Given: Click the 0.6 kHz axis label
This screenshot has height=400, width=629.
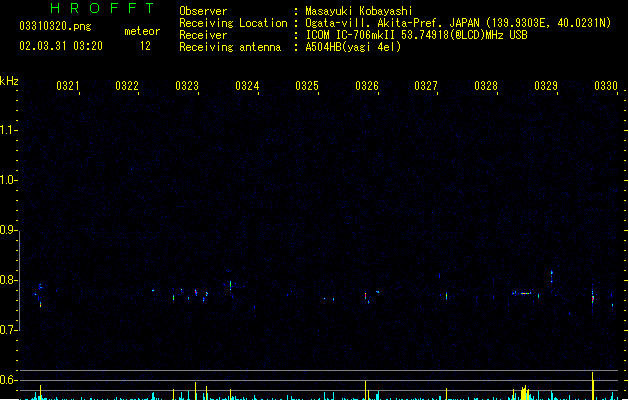Looking at the screenshot, I should (x=7, y=380).
